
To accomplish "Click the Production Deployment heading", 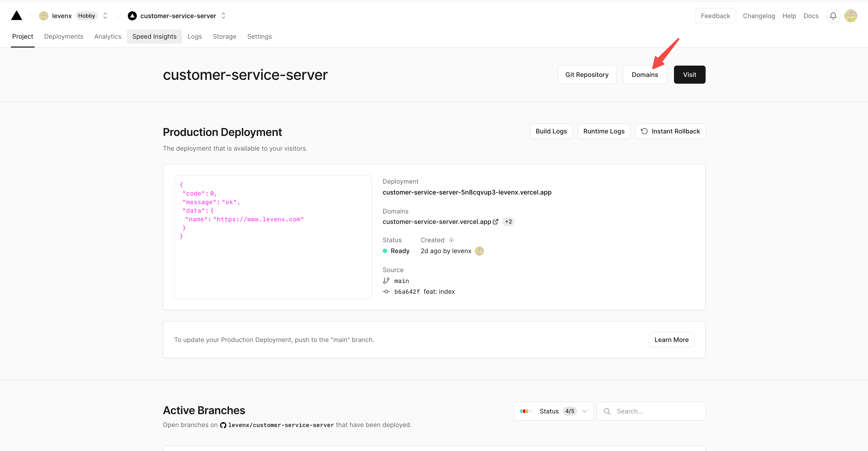I will point(222,132).
